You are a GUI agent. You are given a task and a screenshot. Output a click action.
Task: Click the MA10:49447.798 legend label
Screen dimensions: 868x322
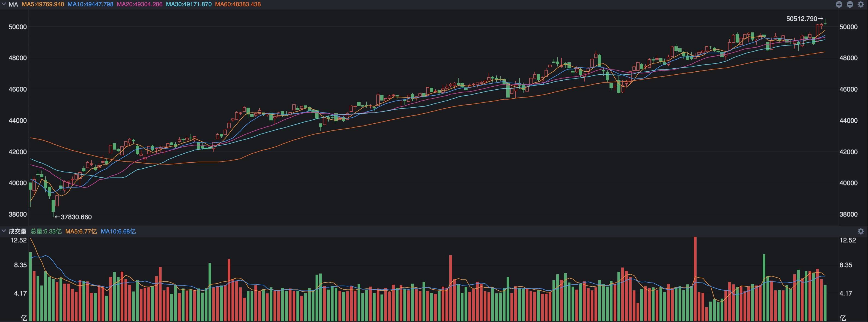[x=90, y=4]
